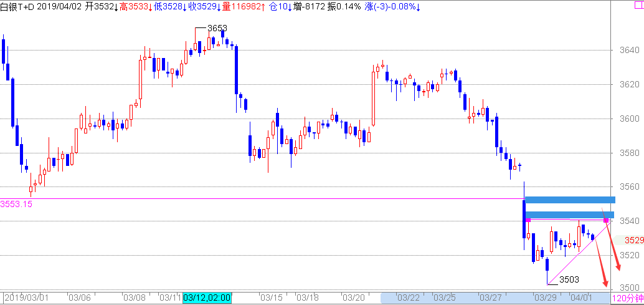Click the 03/25 date axis label
This screenshot has width=644, height=305.
[445, 298]
